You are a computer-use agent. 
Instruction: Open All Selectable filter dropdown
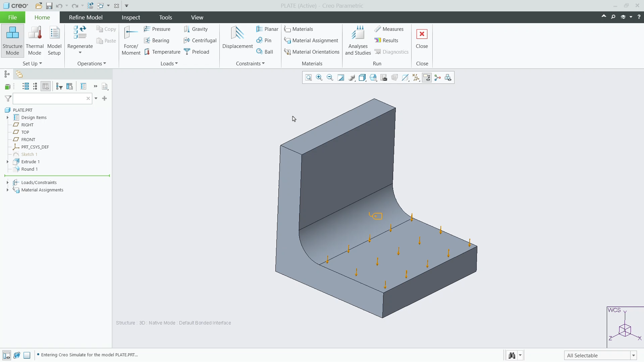[x=600, y=355]
